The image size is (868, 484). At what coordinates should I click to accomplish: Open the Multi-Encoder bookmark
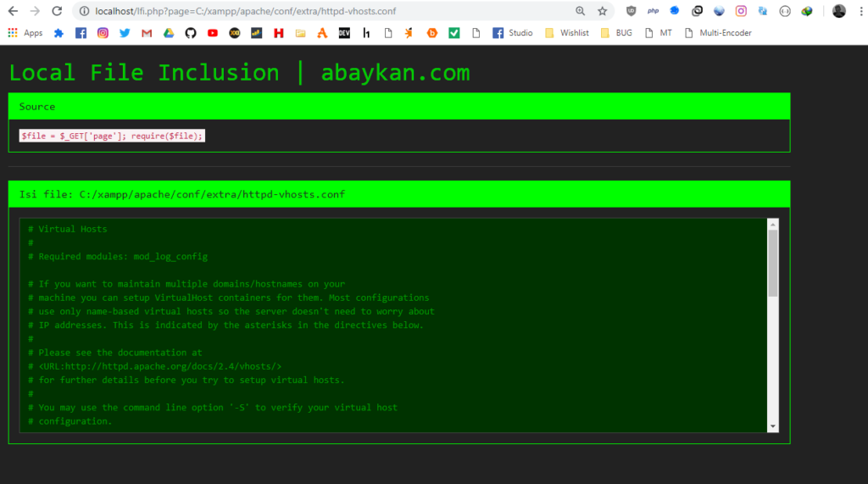(x=718, y=33)
